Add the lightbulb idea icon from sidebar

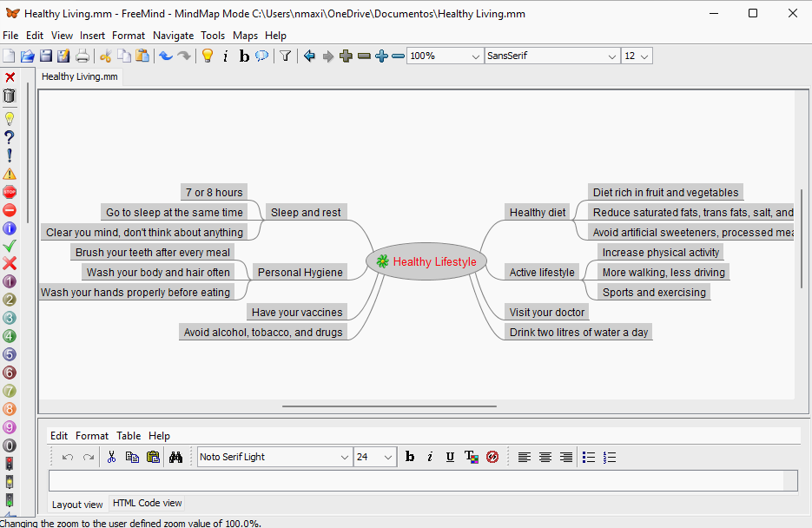10,119
